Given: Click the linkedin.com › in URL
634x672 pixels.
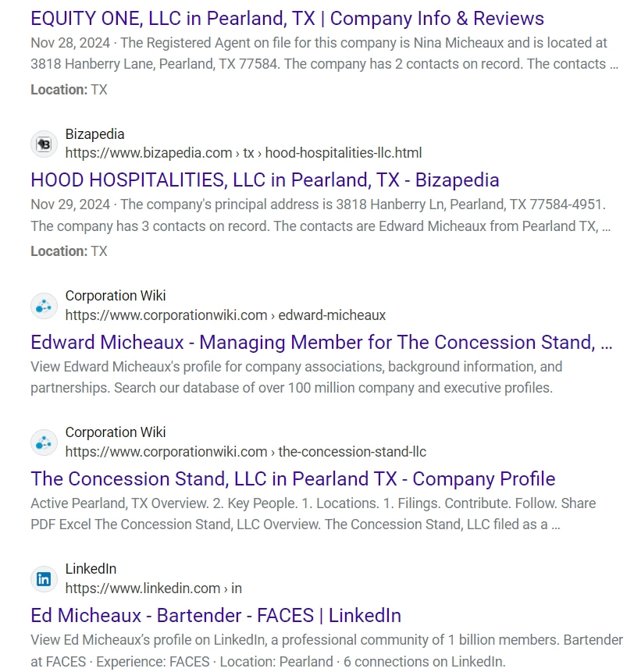Looking at the screenshot, I should coord(154,588).
